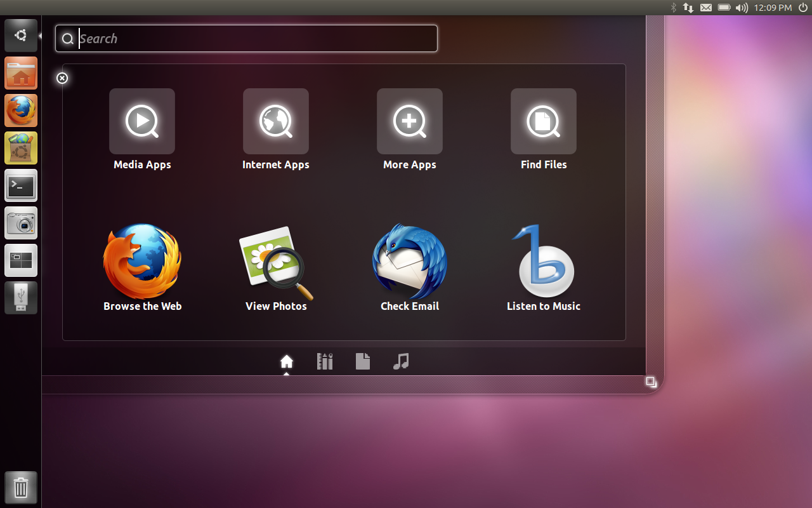This screenshot has height=508, width=812.
Task: Open Check Email
Action: click(x=409, y=262)
